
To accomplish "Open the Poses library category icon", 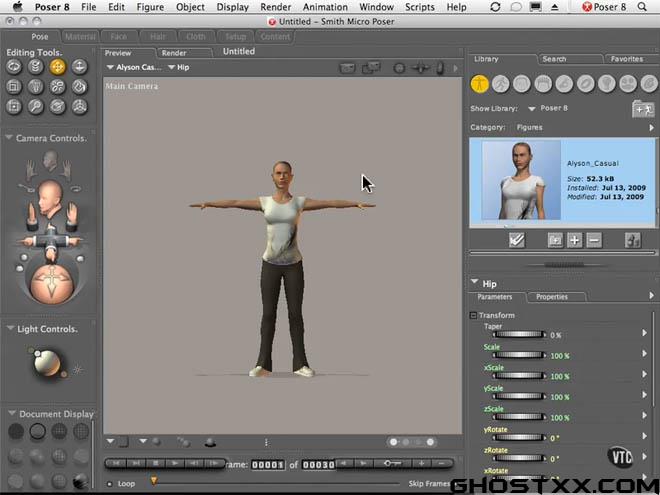I will pyautogui.click(x=500, y=84).
